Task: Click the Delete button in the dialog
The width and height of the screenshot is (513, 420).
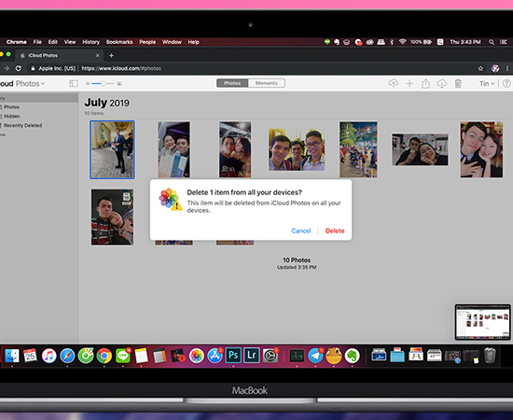Action: click(335, 231)
